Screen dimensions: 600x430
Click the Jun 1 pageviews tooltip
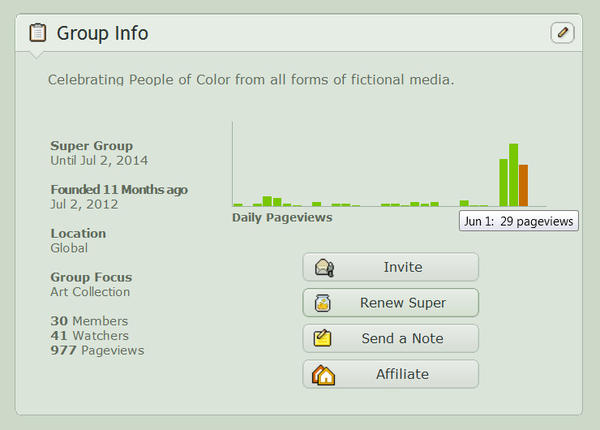pos(518,221)
